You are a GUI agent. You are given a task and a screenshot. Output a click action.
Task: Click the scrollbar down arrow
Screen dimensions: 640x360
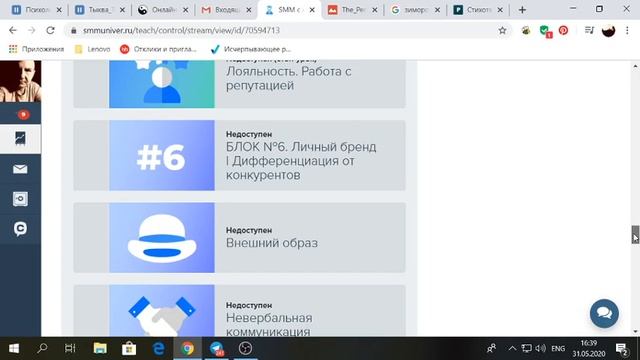(635, 331)
